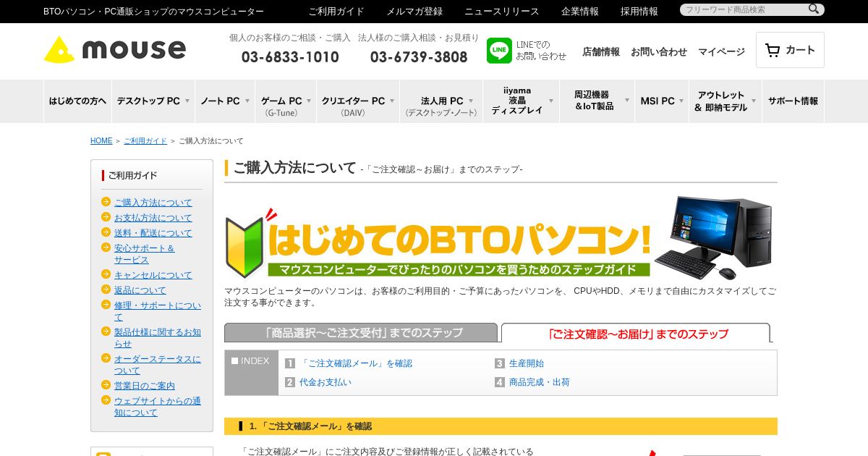Open 店舗情報 link
This screenshot has height=456, width=868.
pyautogui.click(x=601, y=51)
